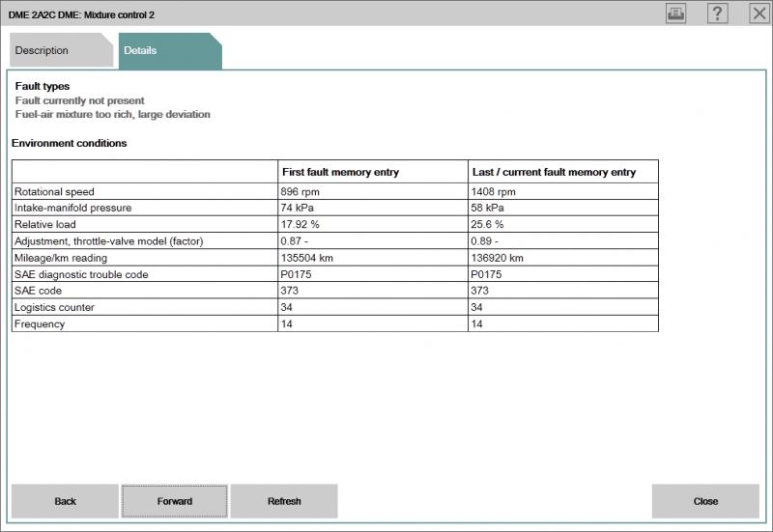Screen dimensions: 773x532
Task: Click the Refresh button
Action: point(284,501)
